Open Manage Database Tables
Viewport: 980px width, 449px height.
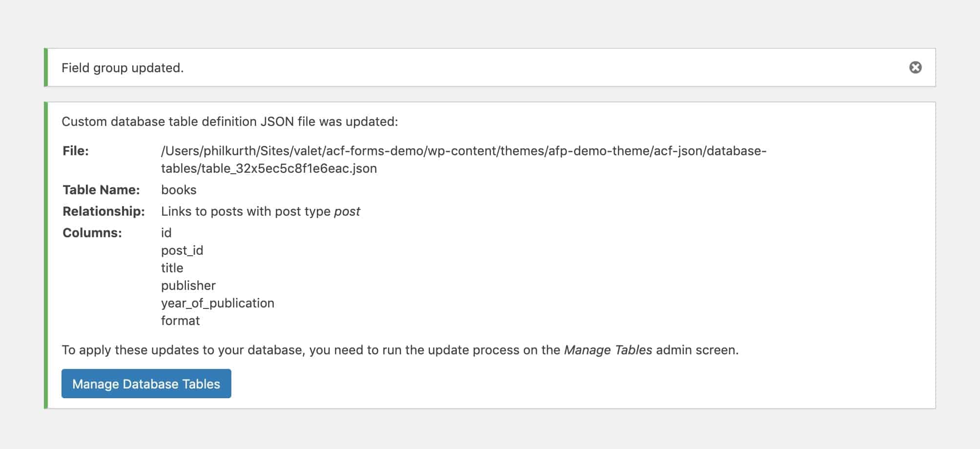(146, 384)
